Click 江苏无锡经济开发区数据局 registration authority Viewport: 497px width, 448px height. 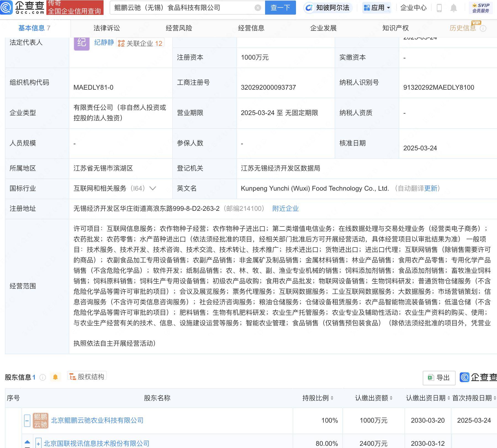(281, 168)
